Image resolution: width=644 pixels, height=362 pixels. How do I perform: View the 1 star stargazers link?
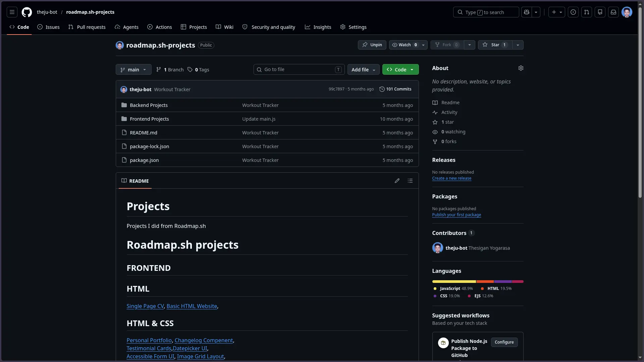tap(443, 122)
